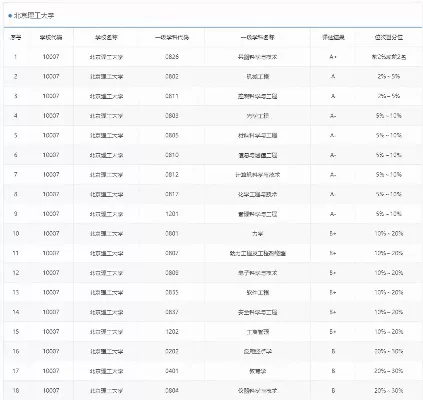Select discipline code 0802 cell
The image size is (423, 400).
click(x=172, y=77)
